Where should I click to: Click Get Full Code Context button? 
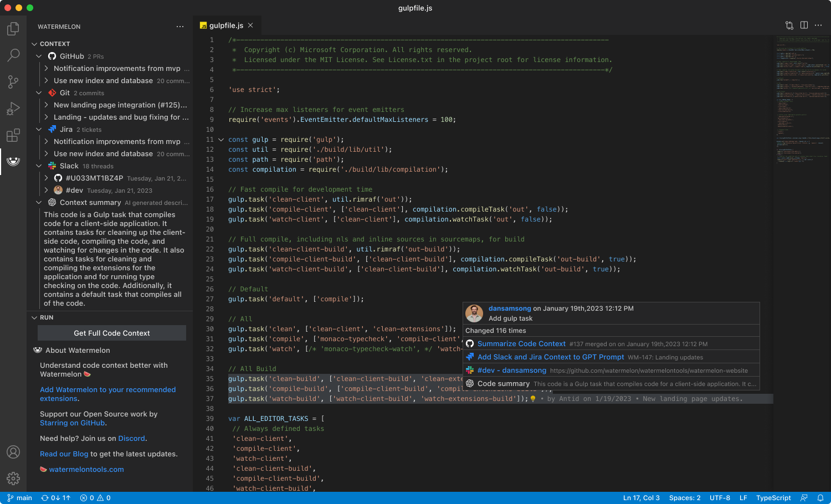click(x=112, y=333)
